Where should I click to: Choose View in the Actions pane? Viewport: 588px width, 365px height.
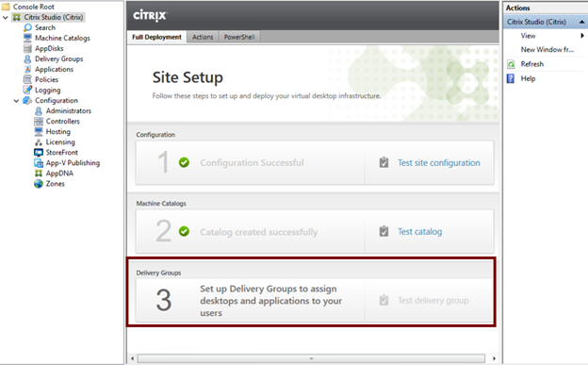coord(528,36)
